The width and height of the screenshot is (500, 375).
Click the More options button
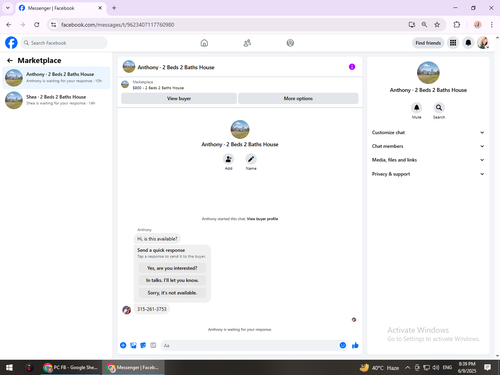[x=298, y=98]
